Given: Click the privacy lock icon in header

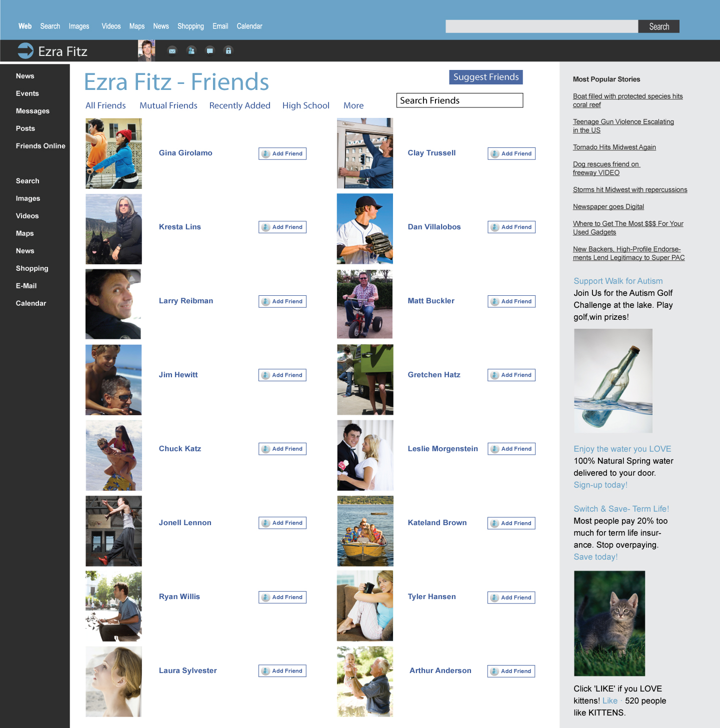Looking at the screenshot, I should 228,51.
